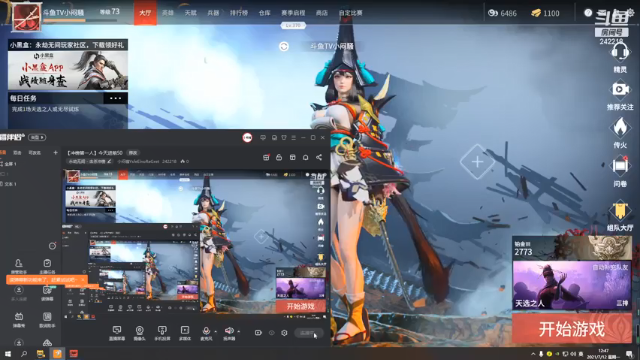640x360 pixels.
Task: Open the 问卷 survey icon
Action: [x=620, y=166]
